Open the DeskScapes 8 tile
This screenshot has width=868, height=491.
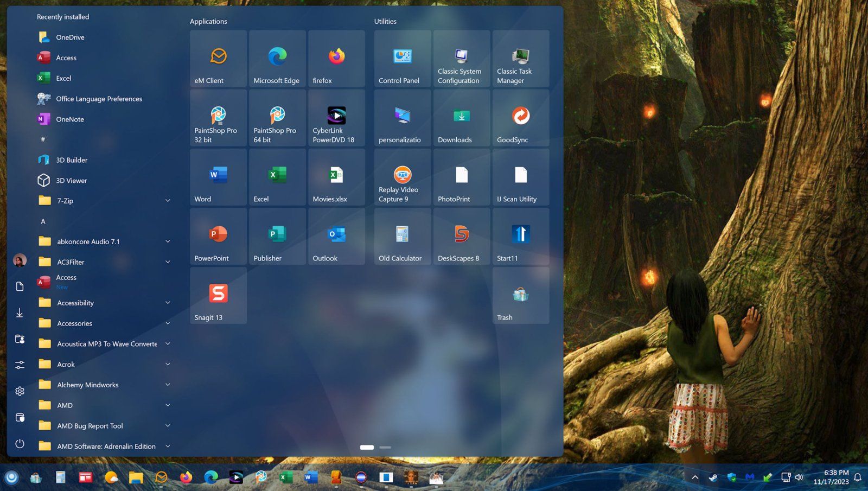tap(462, 236)
